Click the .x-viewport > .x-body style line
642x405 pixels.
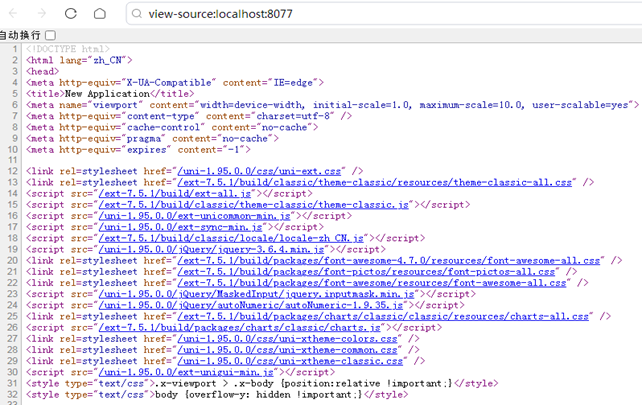262,383
